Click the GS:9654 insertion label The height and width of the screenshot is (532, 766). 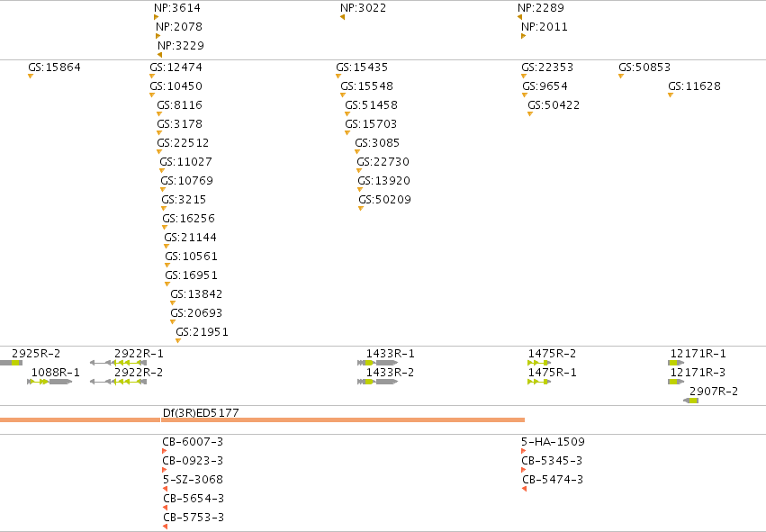pos(545,86)
